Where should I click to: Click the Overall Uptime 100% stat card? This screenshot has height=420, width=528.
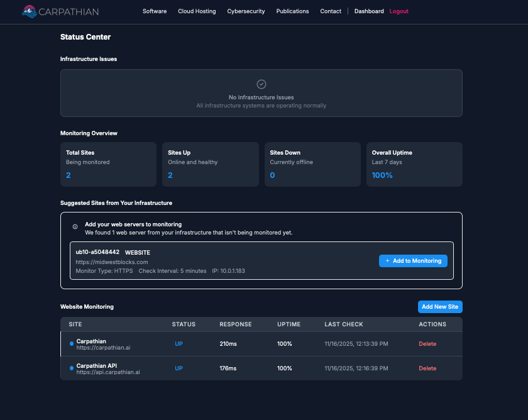(x=414, y=164)
